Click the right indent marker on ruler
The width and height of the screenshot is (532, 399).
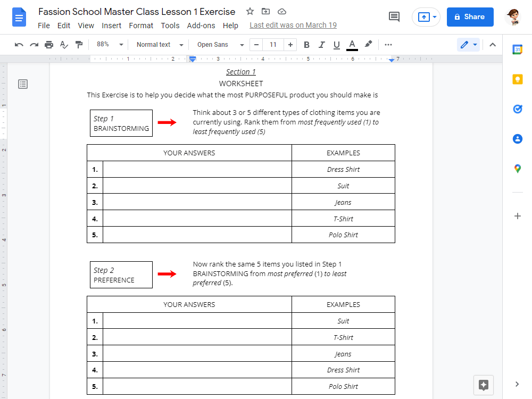click(x=392, y=60)
